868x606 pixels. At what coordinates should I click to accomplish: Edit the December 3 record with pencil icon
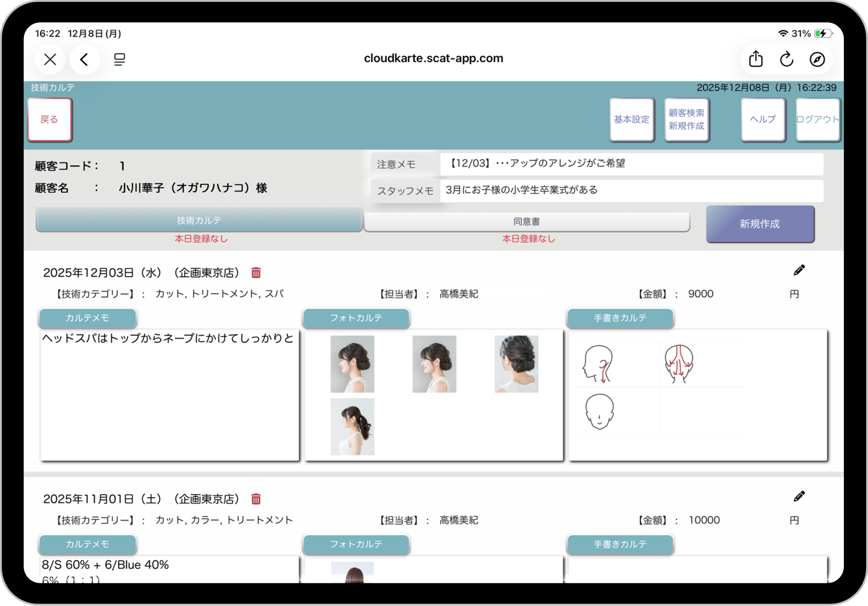[x=799, y=270]
